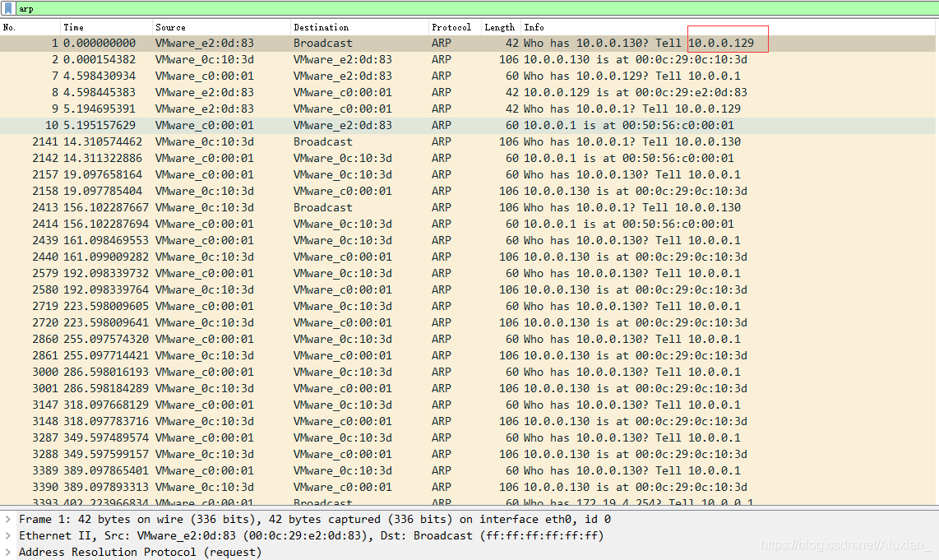Select packet 8 at time 4.598445383

pos(468,92)
